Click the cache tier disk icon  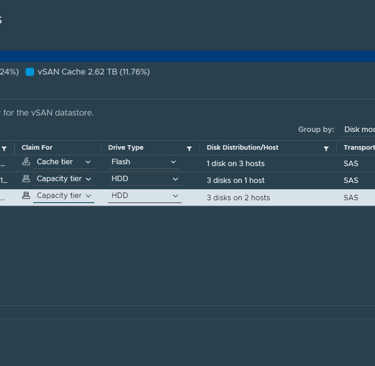point(26,162)
